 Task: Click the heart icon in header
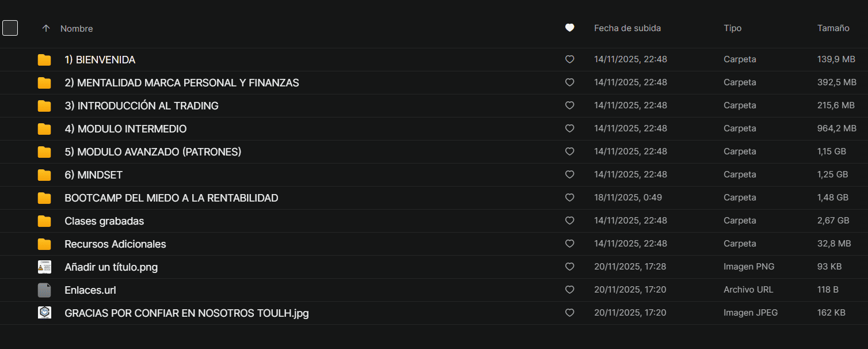pyautogui.click(x=569, y=28)
